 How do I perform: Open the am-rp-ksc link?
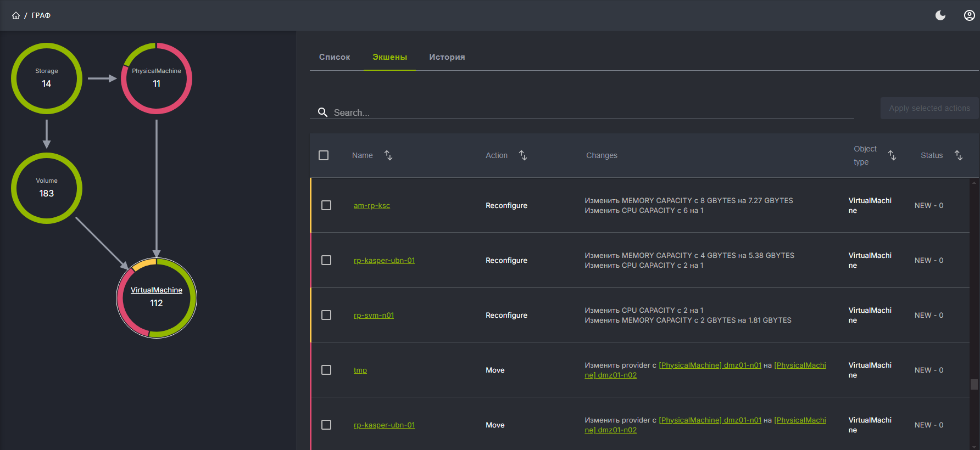[x=372, y=205]
